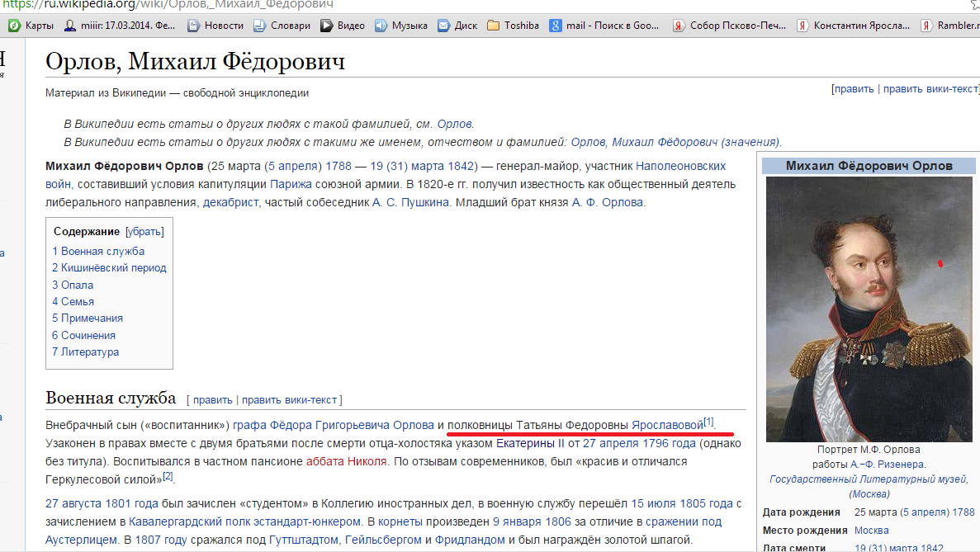
Task: Open the 15 июля 1805 года link
Action: coord(682,503)
